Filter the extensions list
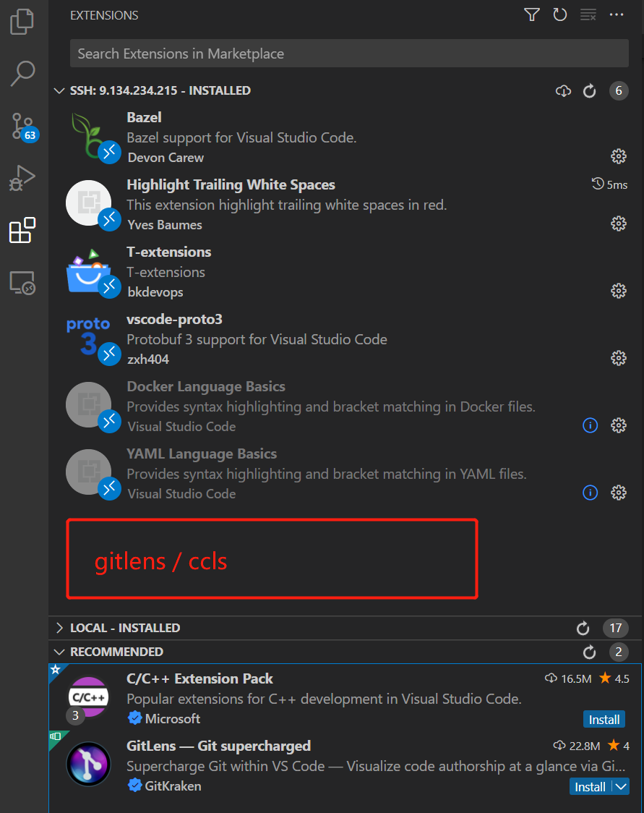 tap(531, 14)
